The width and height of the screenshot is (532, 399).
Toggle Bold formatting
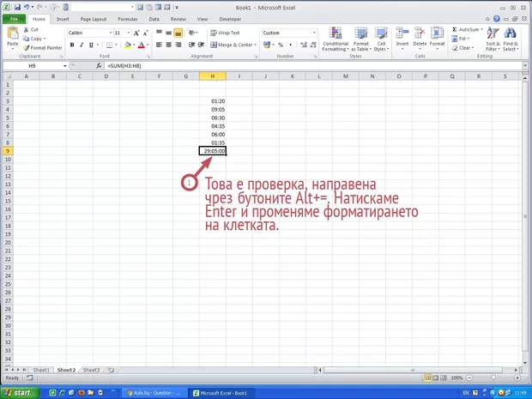click(72, 45)
